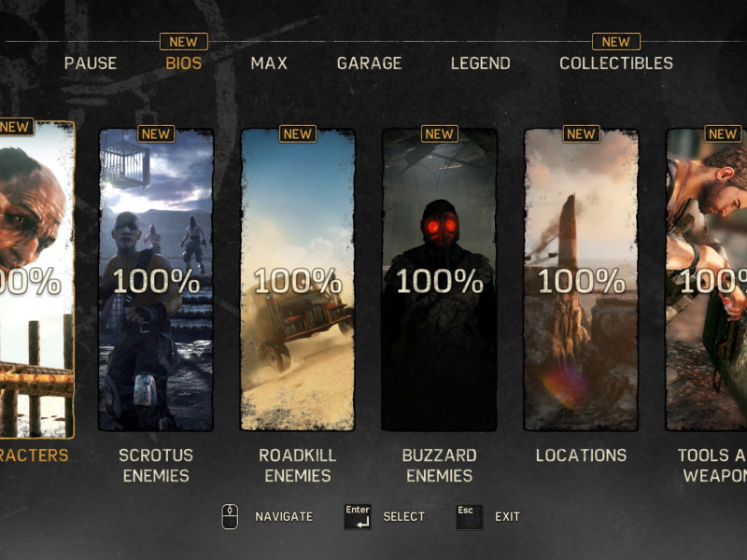Click the Esc key Exit icon

pyautogui.click(x=470, y=517)
